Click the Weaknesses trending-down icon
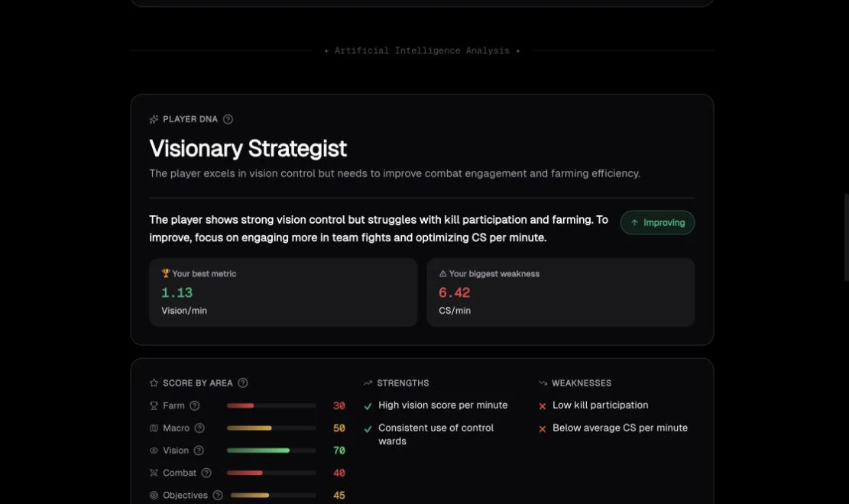849x504 pixels. (543, 383)
